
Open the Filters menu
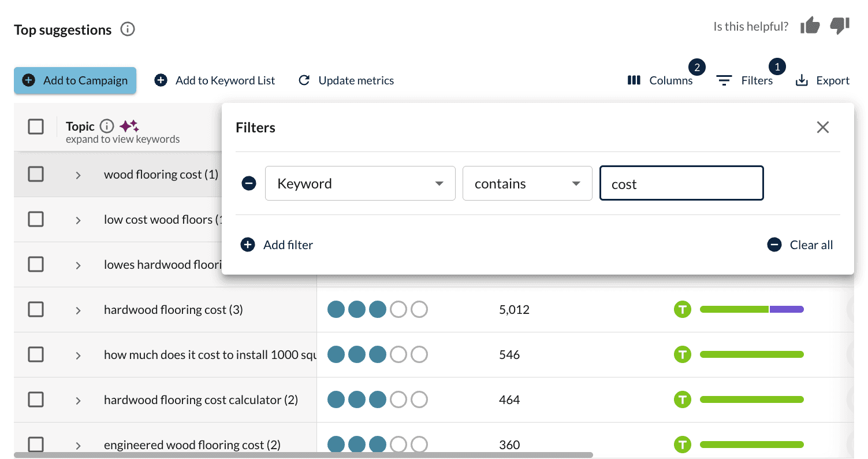745,80
